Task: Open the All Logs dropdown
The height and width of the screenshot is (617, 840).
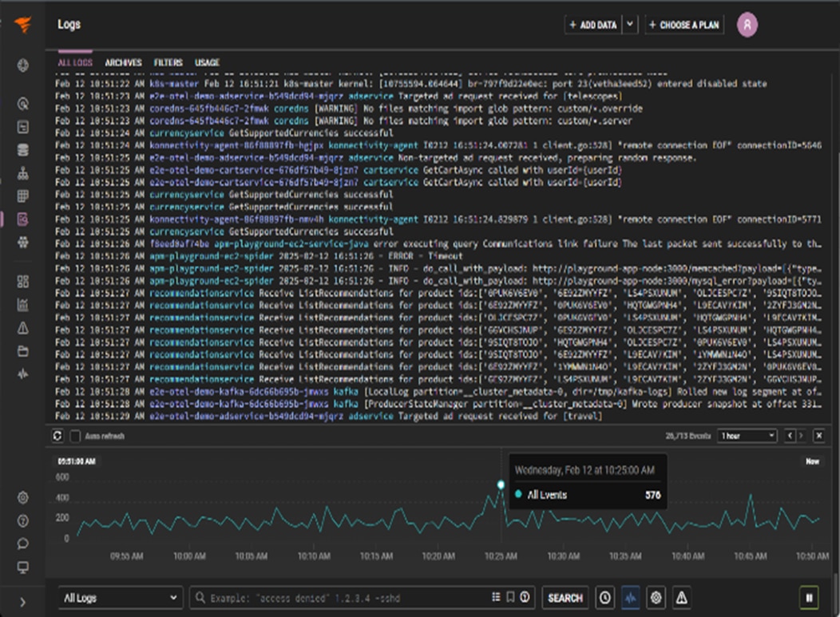Action: click(x=121, y=598)
